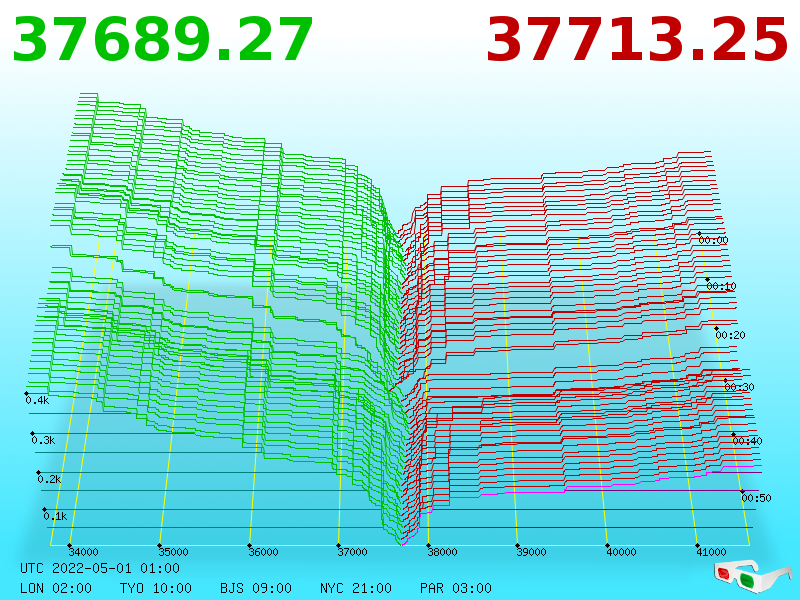This screenshot has width=800, height=600.
Task: Click the 39000 price axis label
Action: (531, 552)
